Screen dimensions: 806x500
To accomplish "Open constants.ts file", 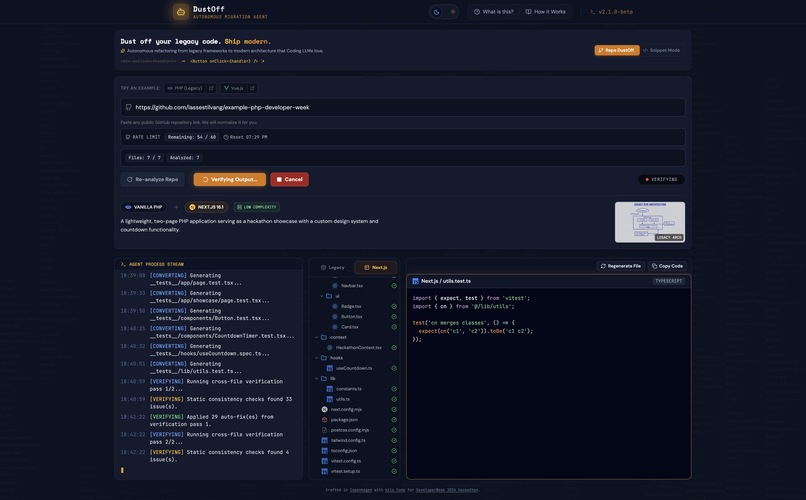I will pos(349,388).
